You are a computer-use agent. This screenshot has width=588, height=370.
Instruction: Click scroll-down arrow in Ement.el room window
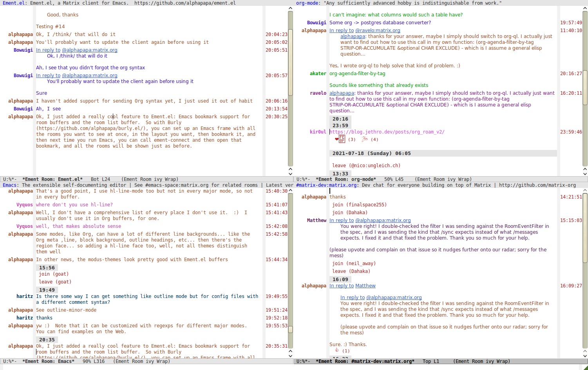[x=290, y=173]
